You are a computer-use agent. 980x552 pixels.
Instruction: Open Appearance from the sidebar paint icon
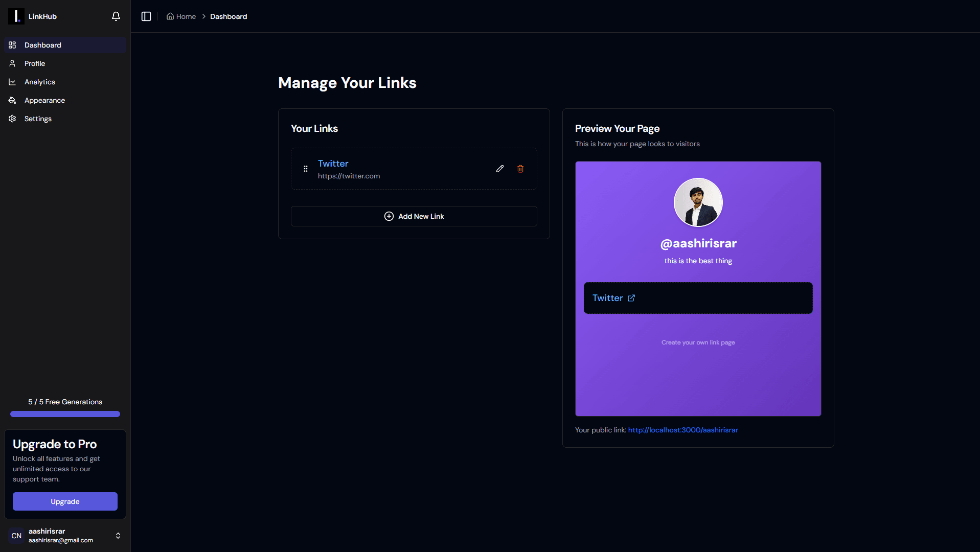click(x=12, y=100)
